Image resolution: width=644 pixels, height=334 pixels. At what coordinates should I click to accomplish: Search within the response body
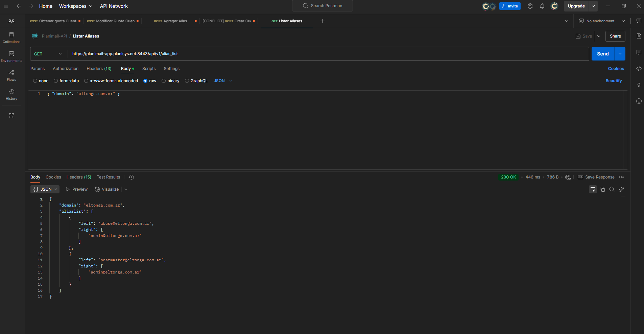612,189
